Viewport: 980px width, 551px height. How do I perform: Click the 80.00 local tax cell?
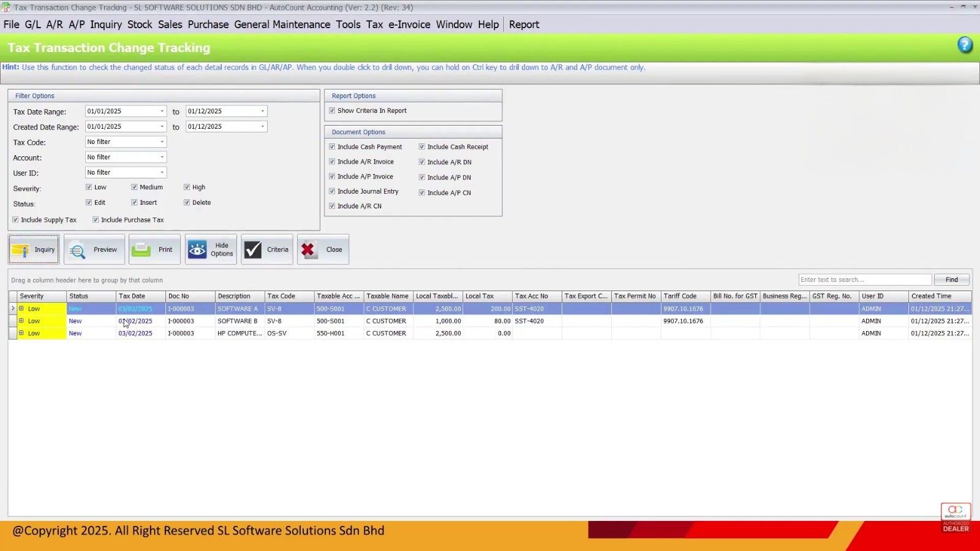488,321
